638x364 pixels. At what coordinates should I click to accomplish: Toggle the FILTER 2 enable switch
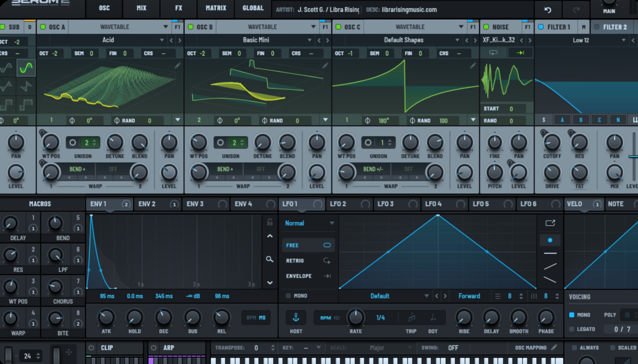pos(597,27)
